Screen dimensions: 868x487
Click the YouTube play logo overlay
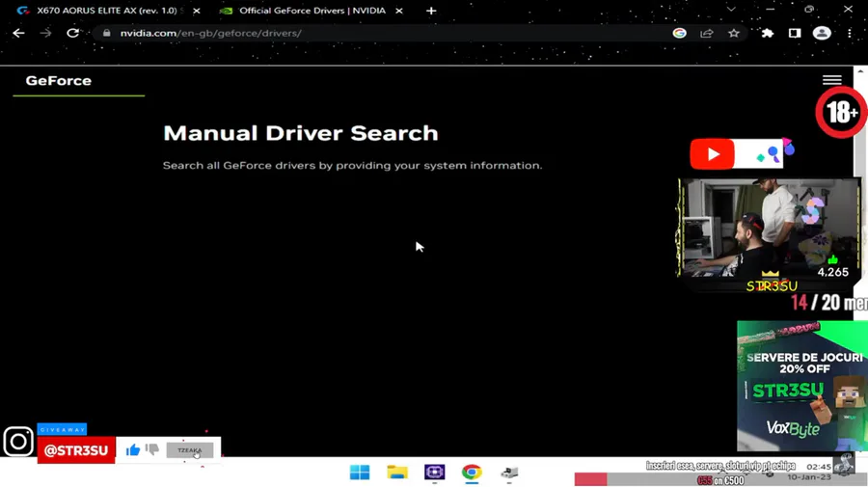tap(712, 154)
